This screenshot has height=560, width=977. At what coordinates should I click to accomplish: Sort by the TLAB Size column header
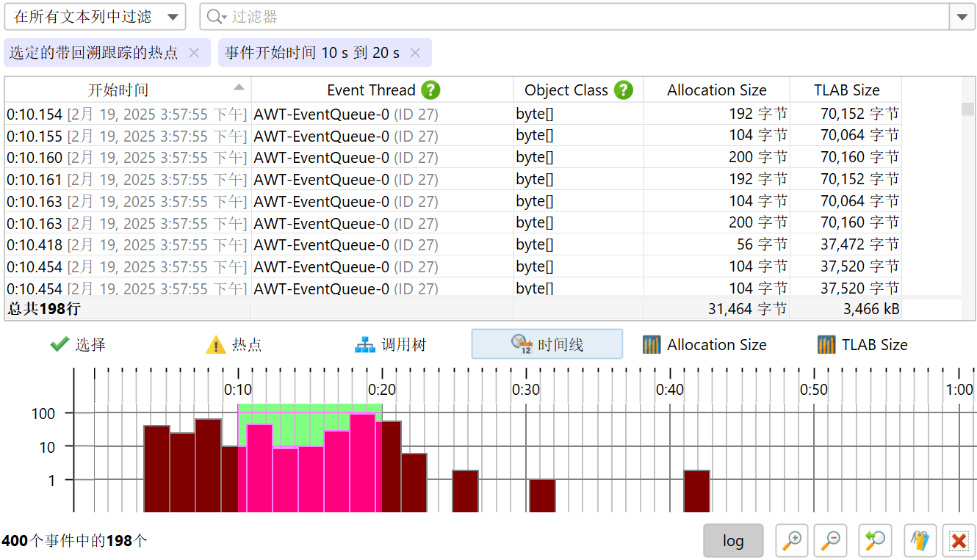(x=846, y=90)
